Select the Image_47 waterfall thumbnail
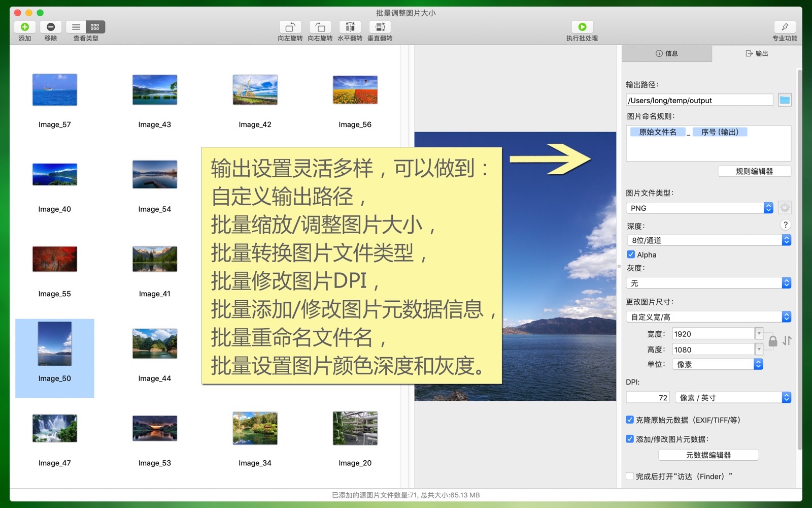 pos(55,428)
